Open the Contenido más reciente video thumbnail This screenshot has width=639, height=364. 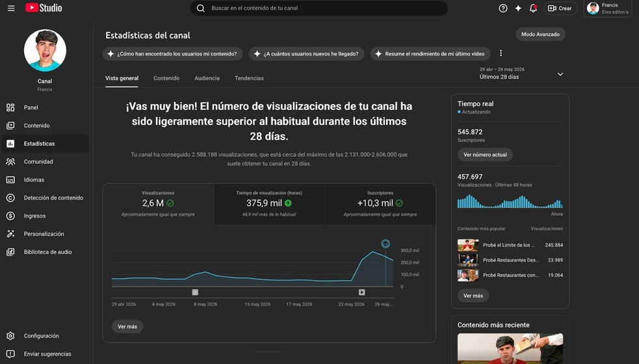click(x=510, y=348)
